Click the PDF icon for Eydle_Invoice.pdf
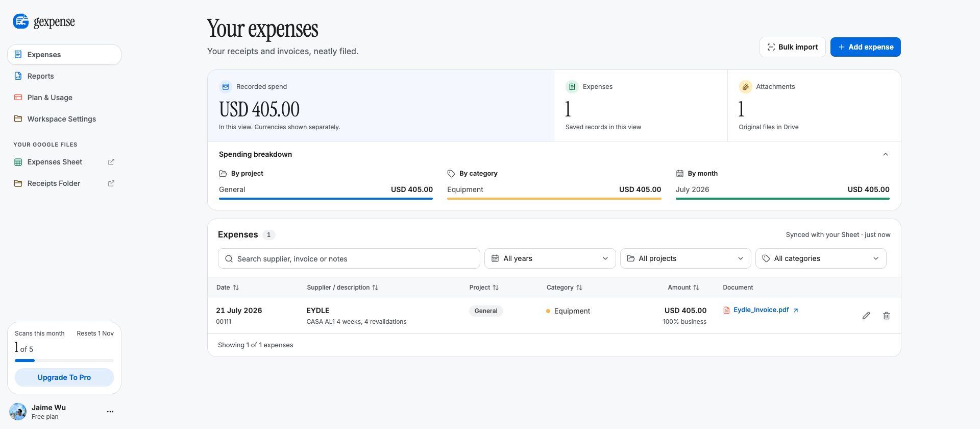 (x=726, y=310)
